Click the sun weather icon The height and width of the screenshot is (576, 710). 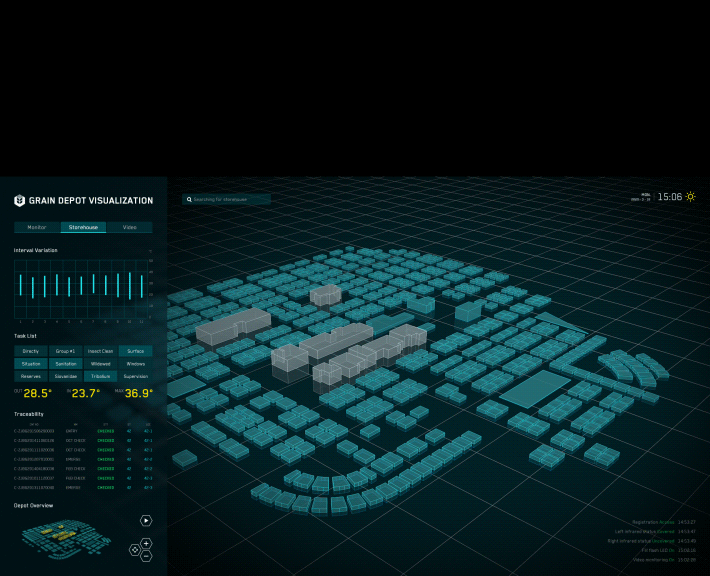[691, 197]
